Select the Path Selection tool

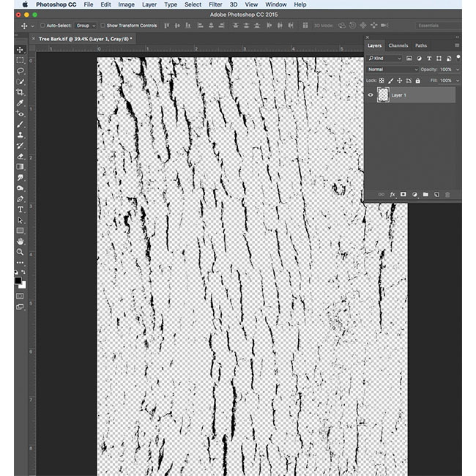point(21,220)
